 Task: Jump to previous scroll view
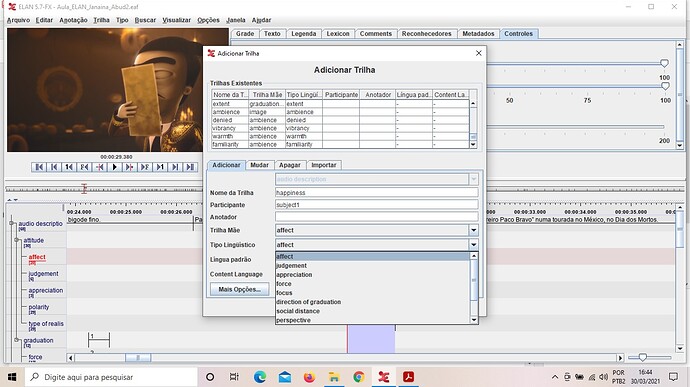click(x=54, y=167)
